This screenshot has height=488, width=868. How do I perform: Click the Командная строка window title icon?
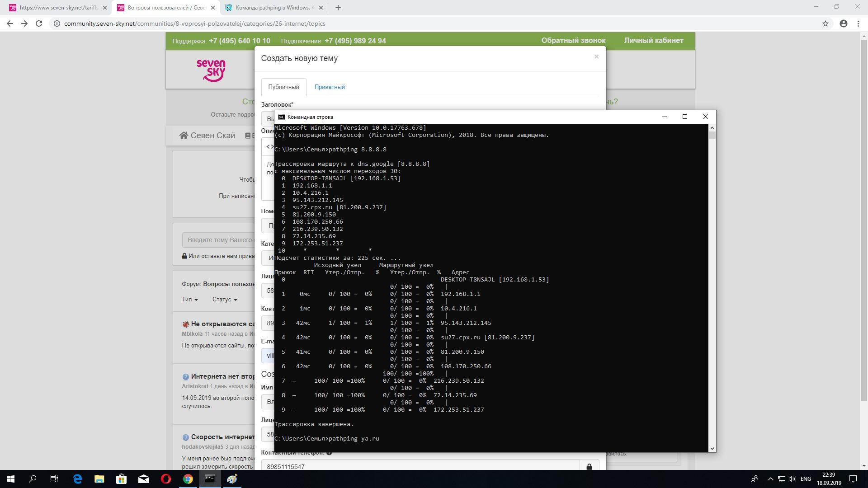coord(281,117)
